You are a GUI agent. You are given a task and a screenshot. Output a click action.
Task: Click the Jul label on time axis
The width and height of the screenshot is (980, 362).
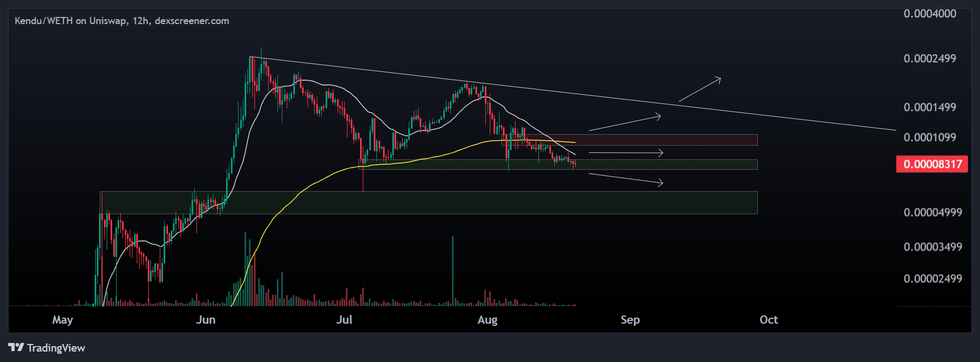click(x=344, y=320)
